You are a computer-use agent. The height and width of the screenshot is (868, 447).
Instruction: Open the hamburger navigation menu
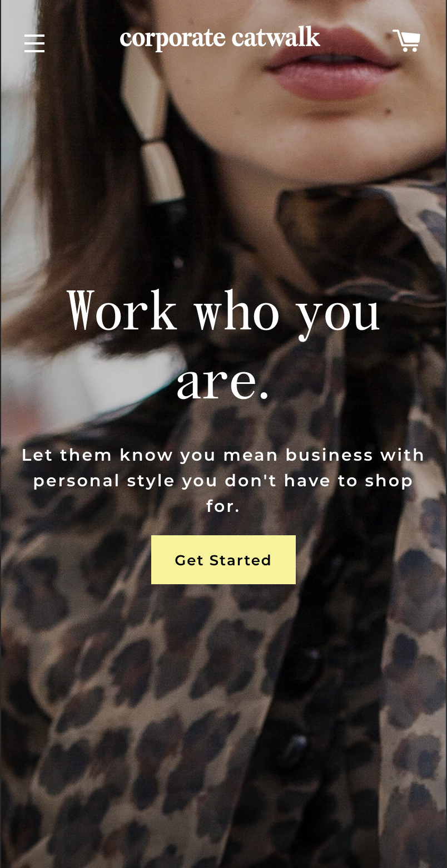tap(34, 43)
